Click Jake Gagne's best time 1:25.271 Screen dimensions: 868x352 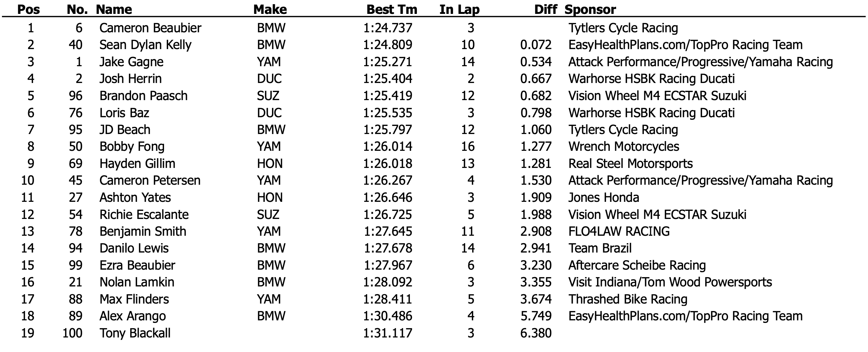[x=387, y=62]
